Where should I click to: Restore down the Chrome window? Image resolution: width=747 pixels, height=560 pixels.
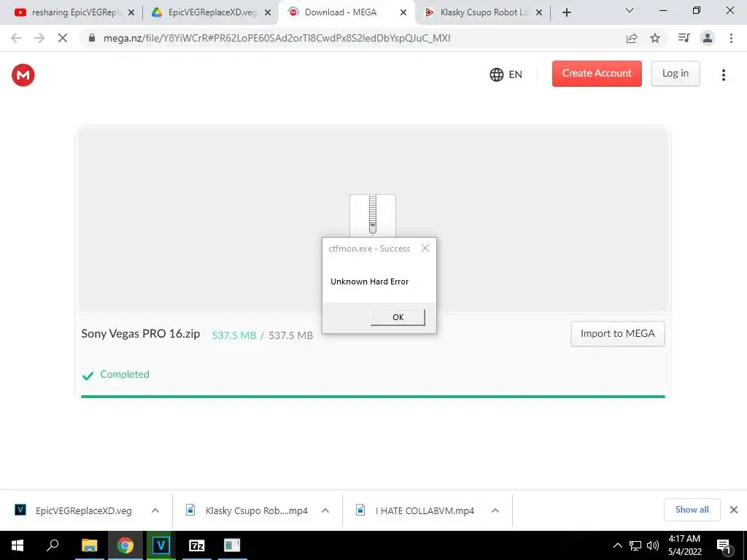point(697,10)
